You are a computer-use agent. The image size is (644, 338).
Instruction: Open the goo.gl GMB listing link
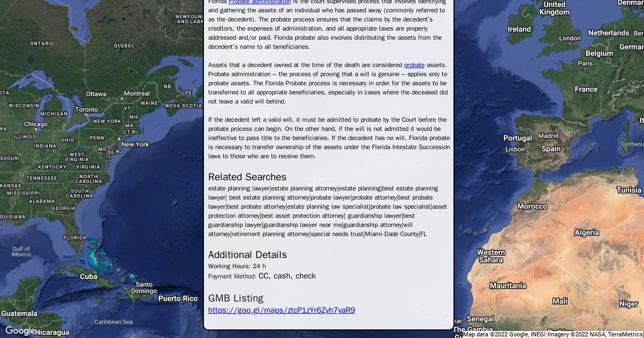pyautogui.click(x=281, y=310)
